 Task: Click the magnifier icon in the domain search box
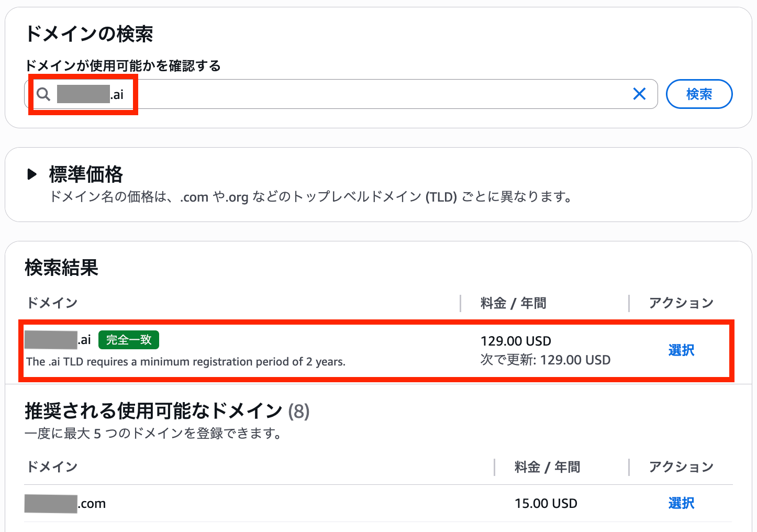coord(44,94)
